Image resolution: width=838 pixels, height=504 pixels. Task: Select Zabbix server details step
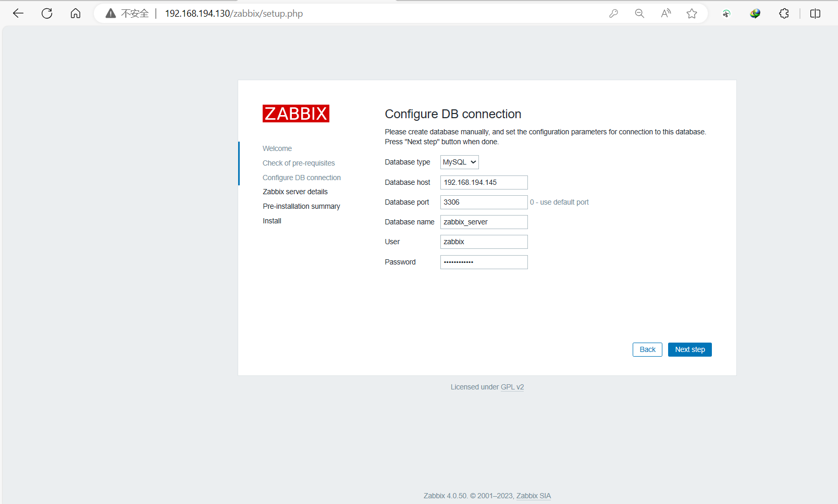click(295, 192)
